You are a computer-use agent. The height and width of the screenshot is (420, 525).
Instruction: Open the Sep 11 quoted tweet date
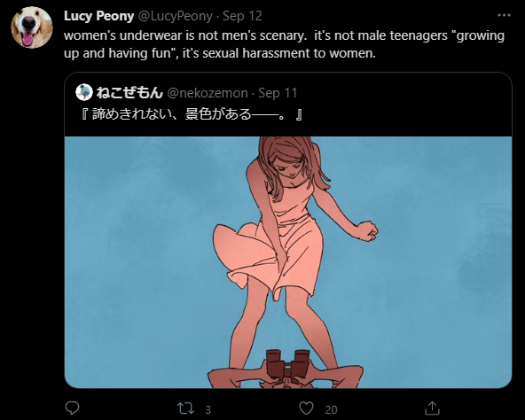278,93
